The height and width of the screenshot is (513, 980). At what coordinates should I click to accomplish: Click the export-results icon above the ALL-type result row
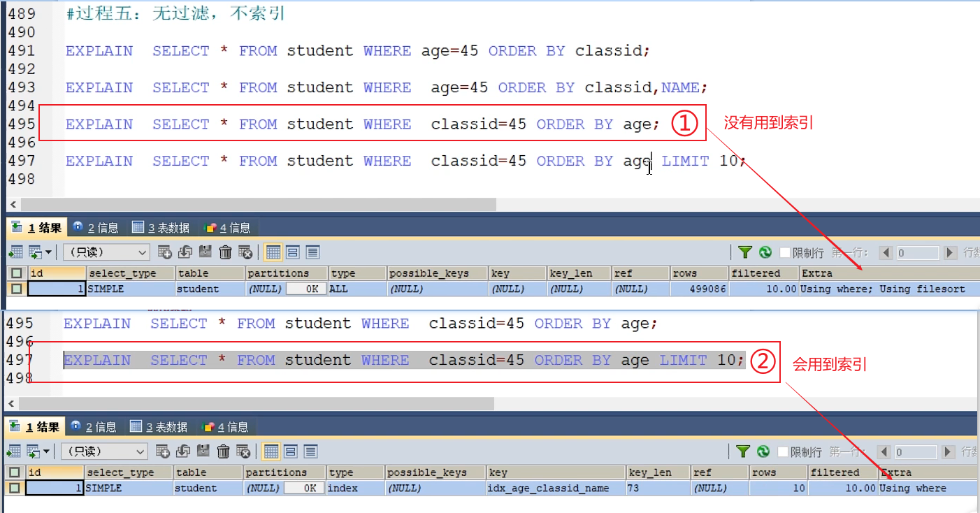15,252
